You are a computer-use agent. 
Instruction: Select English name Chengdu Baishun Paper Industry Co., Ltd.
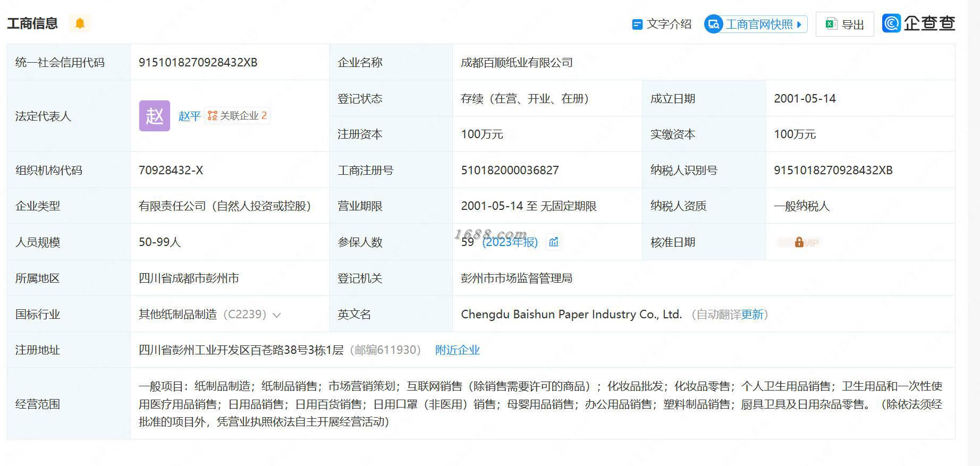click(x=571, y=315)
